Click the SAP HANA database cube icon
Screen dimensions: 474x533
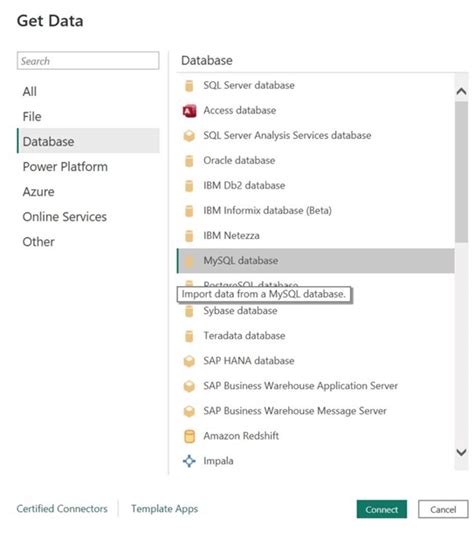pos(189,361)
